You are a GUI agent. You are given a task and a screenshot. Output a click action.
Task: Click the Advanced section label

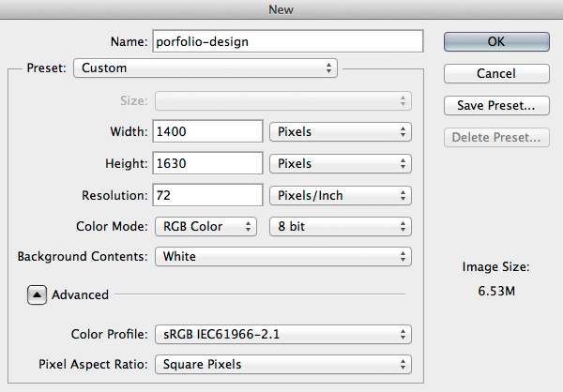[x=80, y=294]
